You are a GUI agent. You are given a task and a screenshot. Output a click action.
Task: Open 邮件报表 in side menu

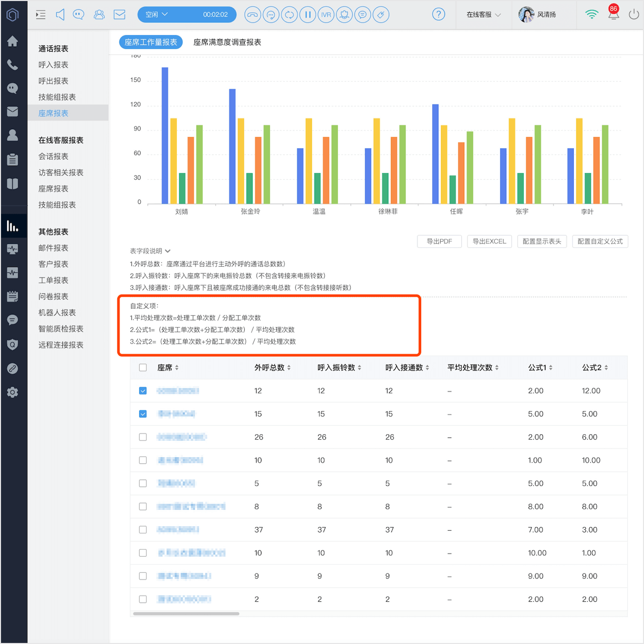(x=53, y=248)
